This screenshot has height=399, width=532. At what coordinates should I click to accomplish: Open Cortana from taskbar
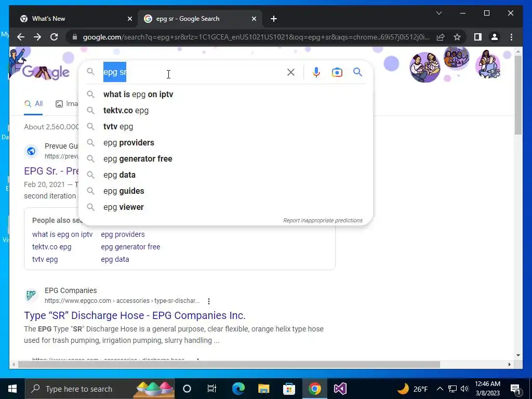pos(187,389)
